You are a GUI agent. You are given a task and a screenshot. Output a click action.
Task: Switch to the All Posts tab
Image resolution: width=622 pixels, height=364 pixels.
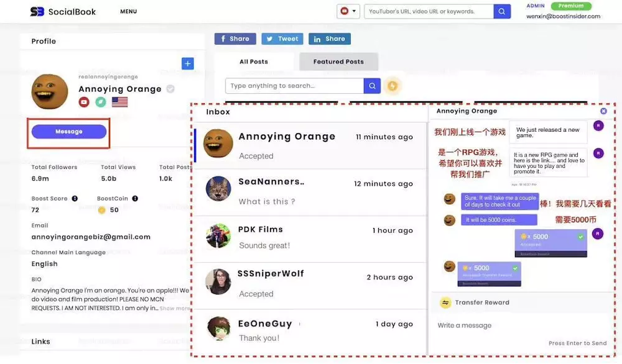pyautogui.click(x=254, y=61)
